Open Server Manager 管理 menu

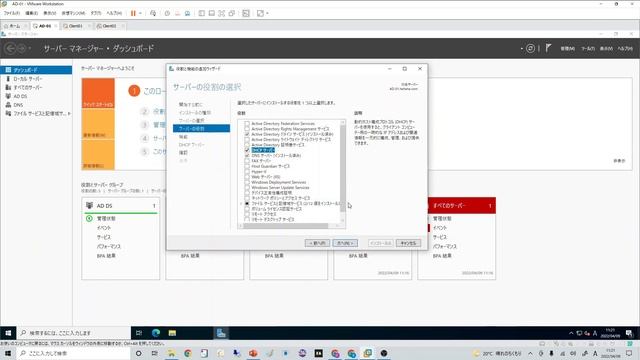(567, 49)
